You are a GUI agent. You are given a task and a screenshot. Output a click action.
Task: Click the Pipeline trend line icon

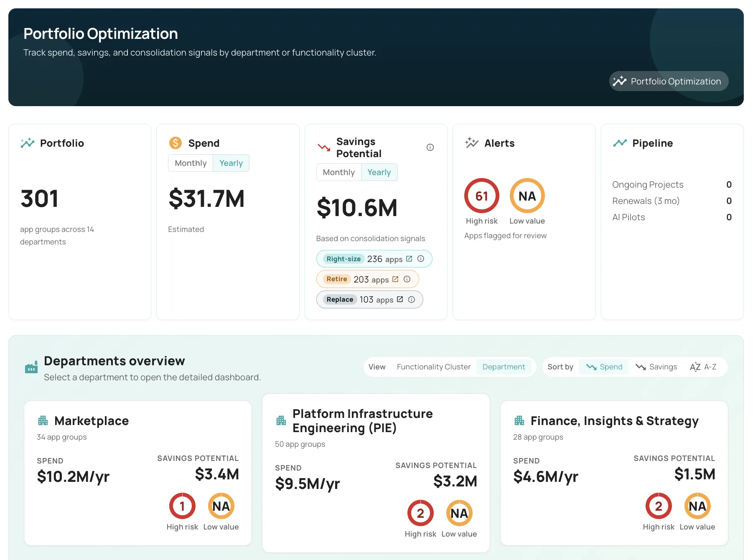pyautogui.click(x=620, y=143)
